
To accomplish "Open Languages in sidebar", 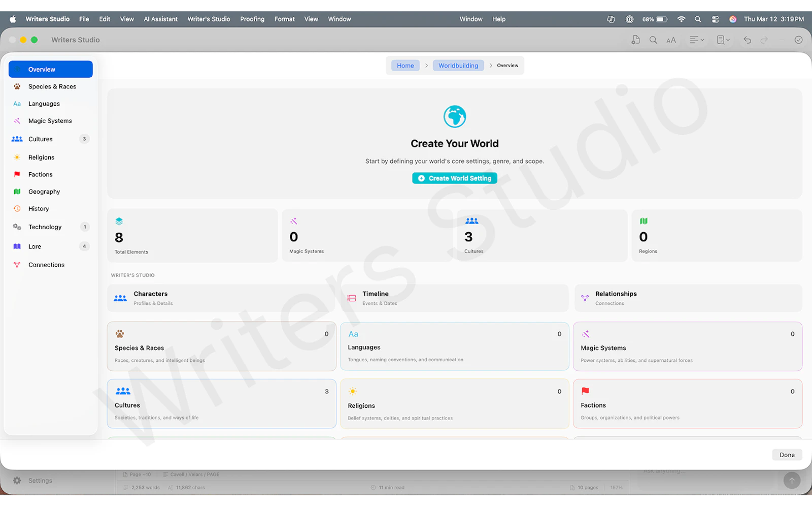I will coord(51,104).
